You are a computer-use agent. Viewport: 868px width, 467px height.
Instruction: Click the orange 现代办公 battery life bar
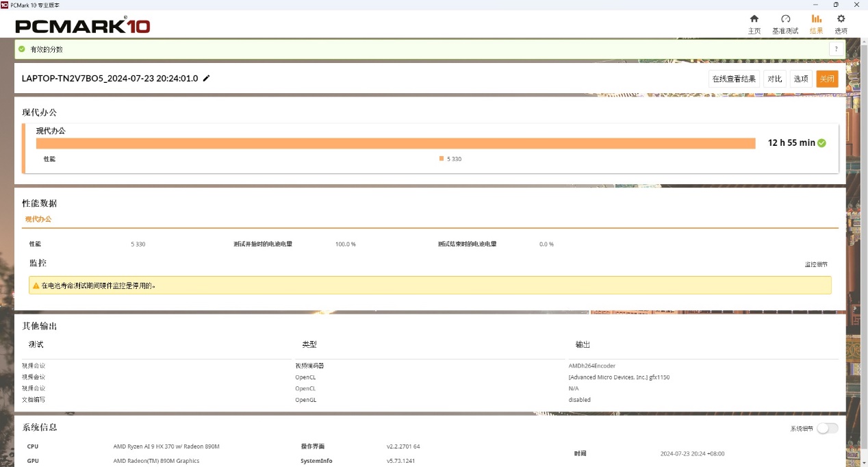pos(396,143)
